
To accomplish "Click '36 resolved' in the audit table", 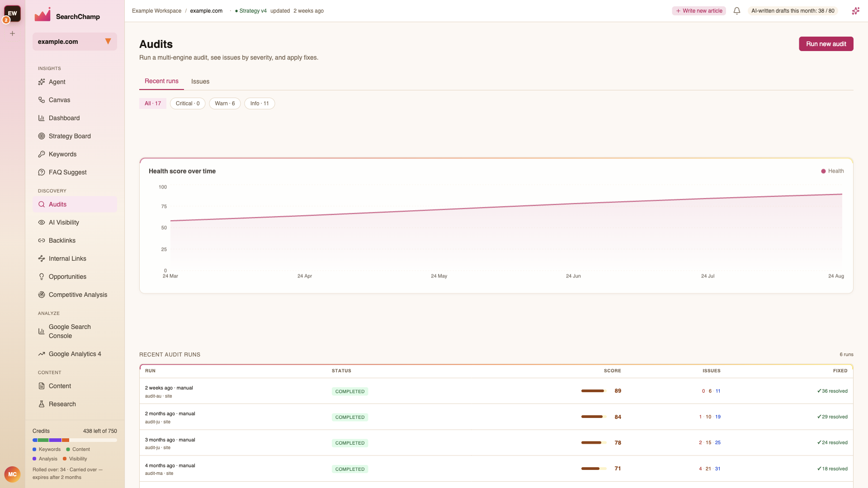I will (832, 391).
